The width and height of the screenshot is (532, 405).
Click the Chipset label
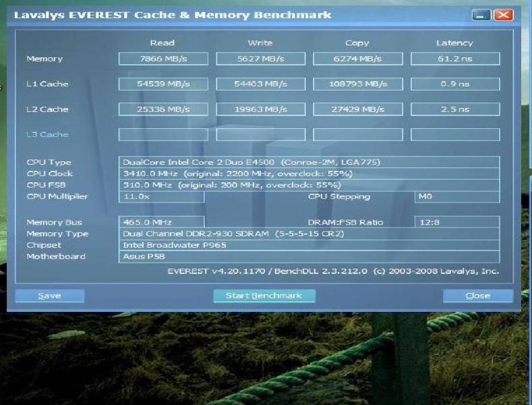44,245
